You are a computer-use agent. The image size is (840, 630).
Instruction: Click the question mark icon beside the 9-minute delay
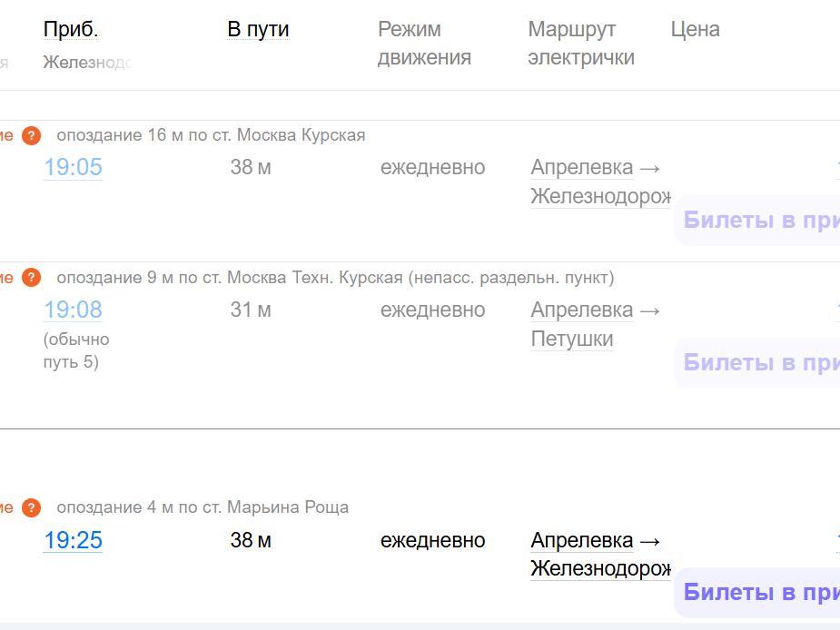tap(32, 278)
